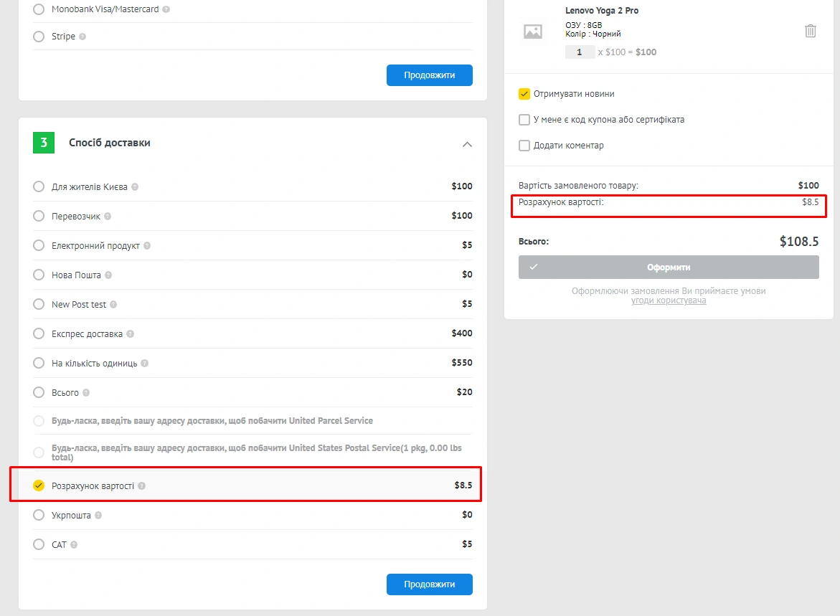Click the help icon next to Експрес доставка
This screenshot has height=616, width=840.
point(130,334)
